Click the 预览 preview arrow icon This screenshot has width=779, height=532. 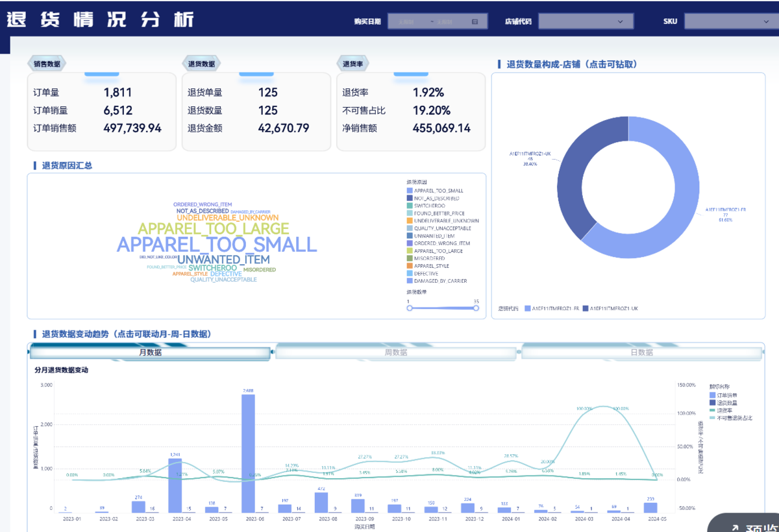735,529
